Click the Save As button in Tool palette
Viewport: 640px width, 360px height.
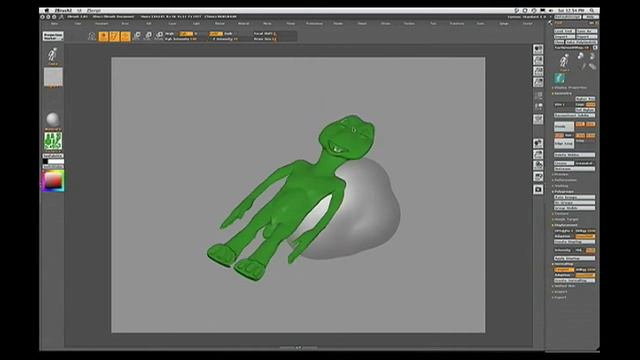point(586,31)
